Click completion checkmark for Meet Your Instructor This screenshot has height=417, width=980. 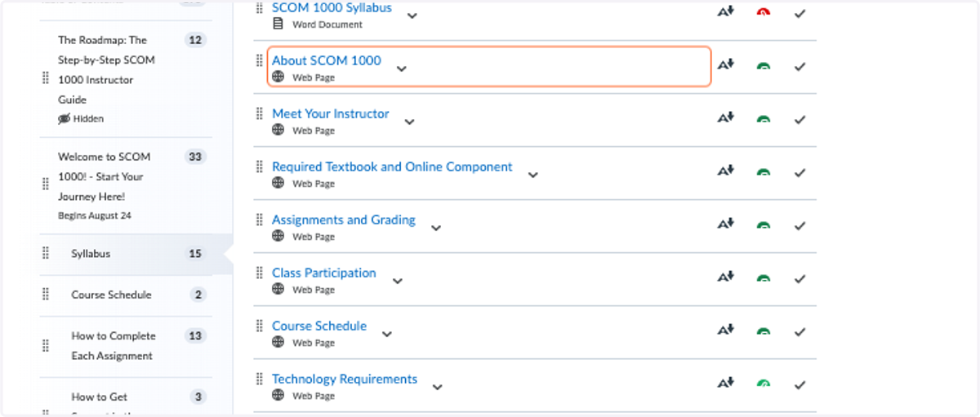pos(800,119)
